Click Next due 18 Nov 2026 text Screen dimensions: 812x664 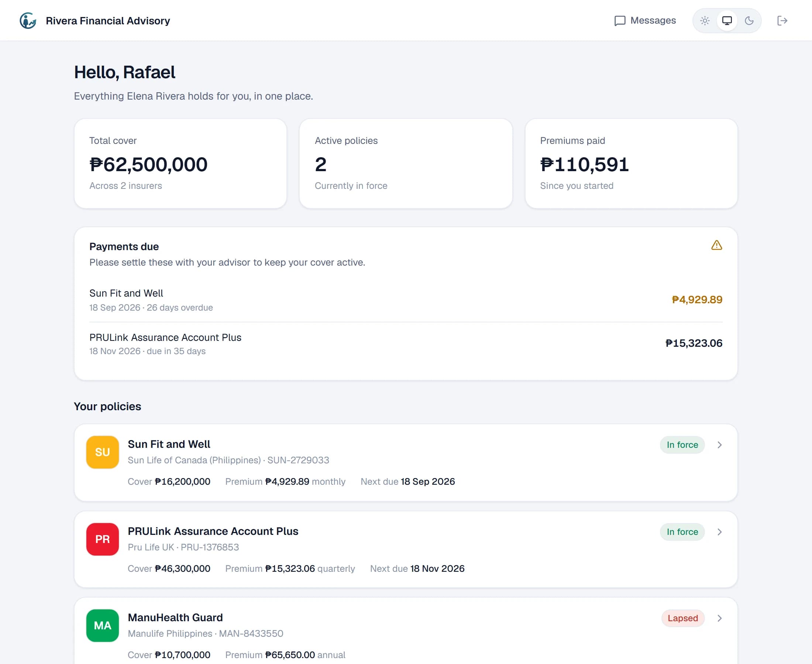click(x=417, y=568)
